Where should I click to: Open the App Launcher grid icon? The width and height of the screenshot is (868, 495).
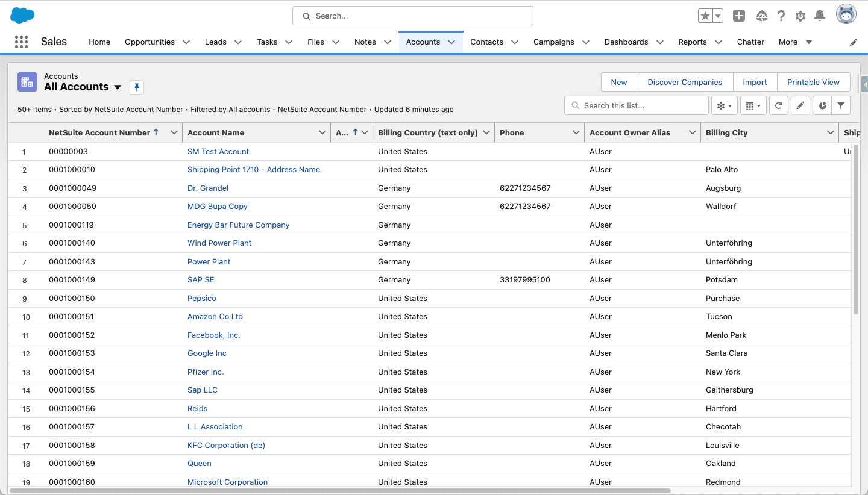(21, 42)
